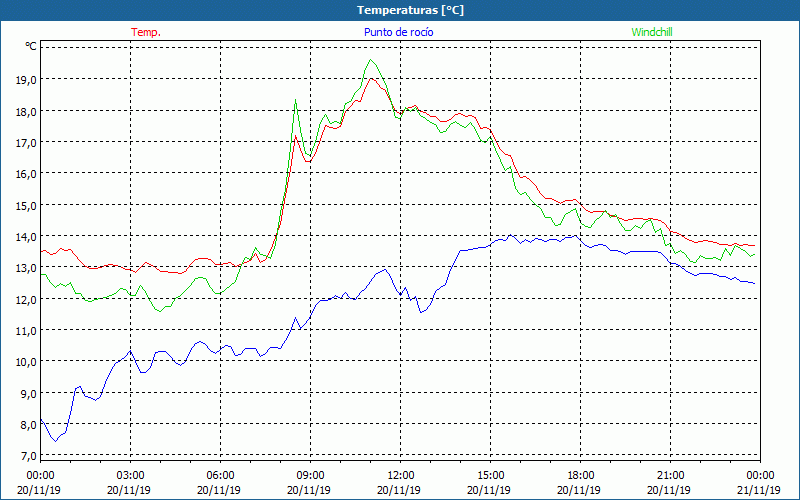The height and width of the screenshot is (500, 800).
Task: Click the 12:00 time axis label
Action: click(401, 476)
